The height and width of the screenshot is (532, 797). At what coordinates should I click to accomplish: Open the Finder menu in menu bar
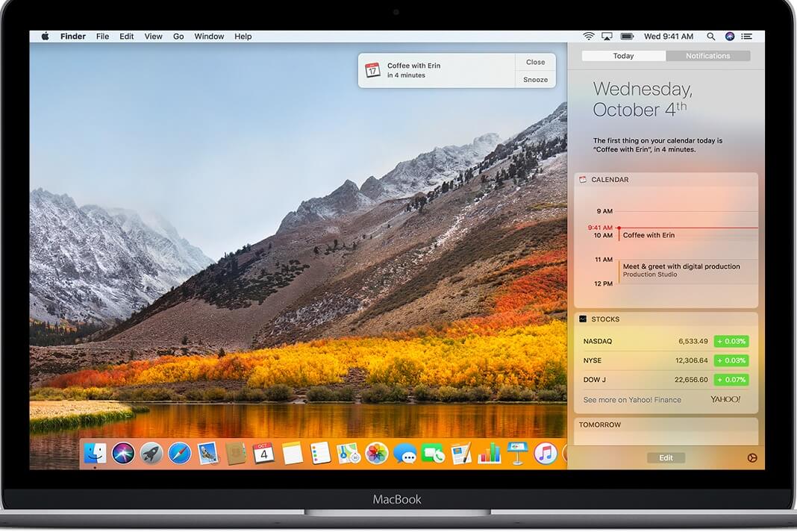(x=73, y=37)
